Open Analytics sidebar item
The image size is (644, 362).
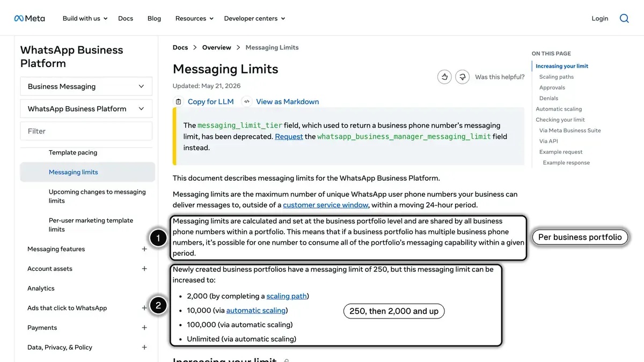tap(41, 289)
